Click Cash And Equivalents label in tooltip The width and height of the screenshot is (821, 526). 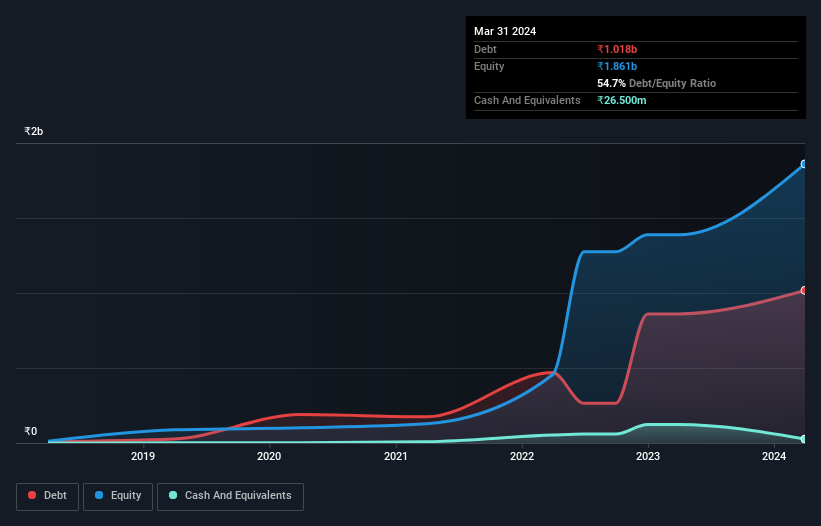pyautogui.click(x=527, y=100)
